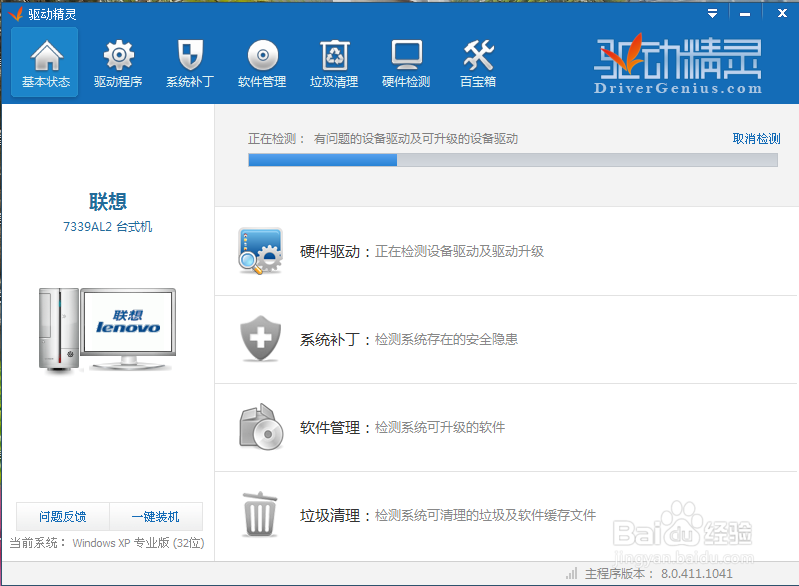Open the title bar dropdown menu arrow
799x586 pixels.
(x=713, y=14)
